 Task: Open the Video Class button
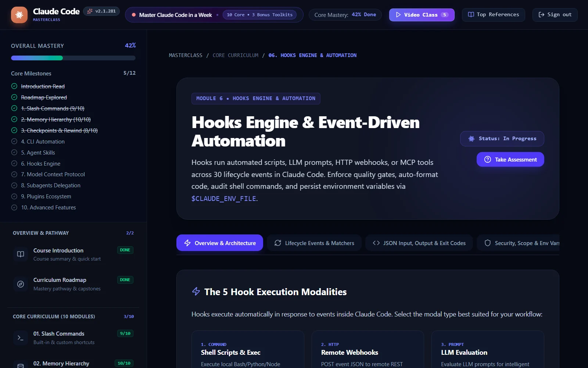coord(422,15)
